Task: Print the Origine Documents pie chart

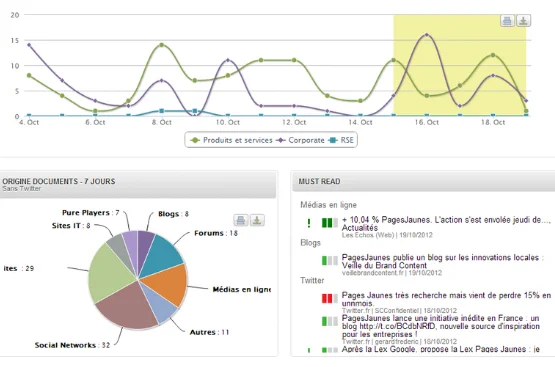Action: click(241, 220)
